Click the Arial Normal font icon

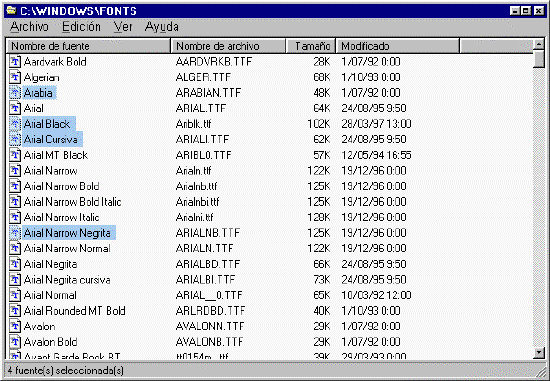pyautogui.click(x=15, y=295)
